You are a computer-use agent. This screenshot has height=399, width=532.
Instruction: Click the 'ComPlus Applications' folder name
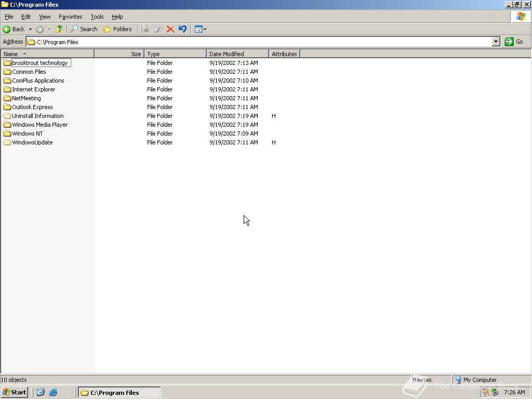38,81
